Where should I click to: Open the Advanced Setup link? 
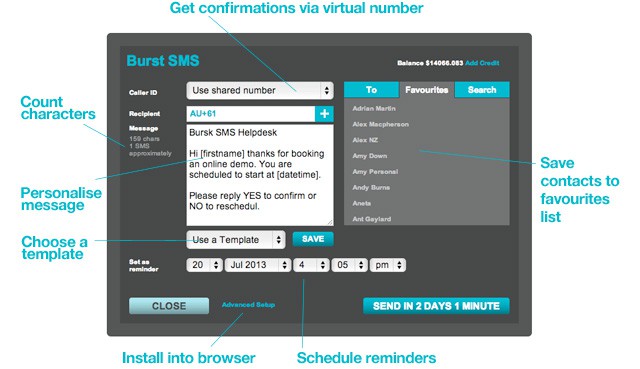tap(248, 305)
